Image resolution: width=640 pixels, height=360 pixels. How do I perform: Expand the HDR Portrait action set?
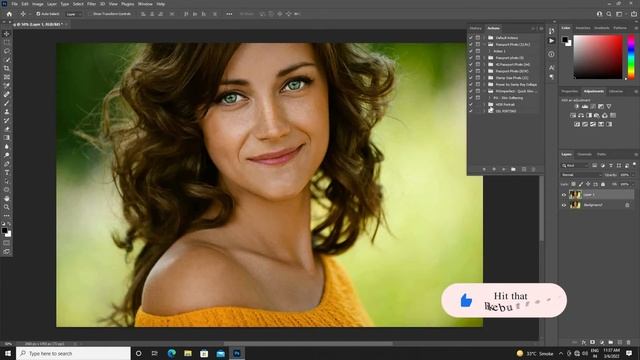(x=484, y=104)
